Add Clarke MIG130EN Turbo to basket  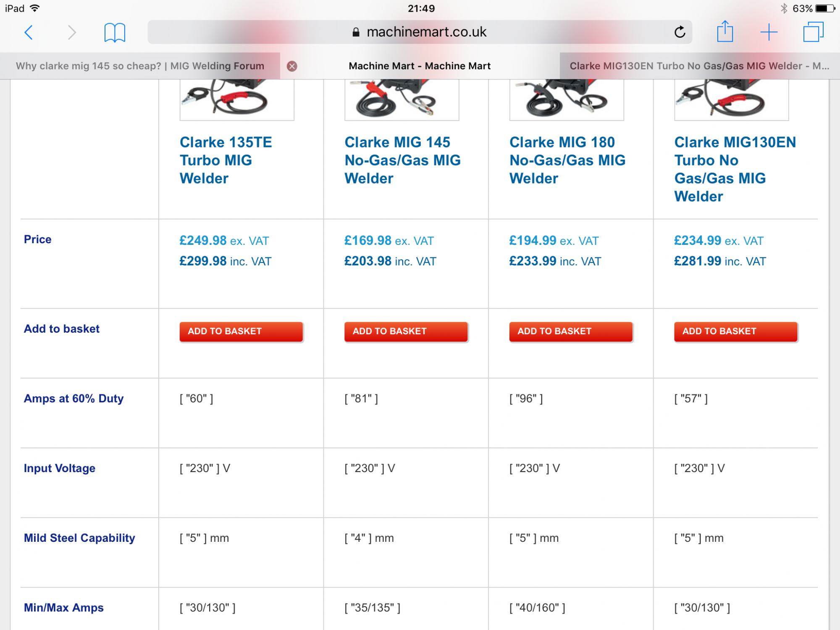(x=736, y=332)
